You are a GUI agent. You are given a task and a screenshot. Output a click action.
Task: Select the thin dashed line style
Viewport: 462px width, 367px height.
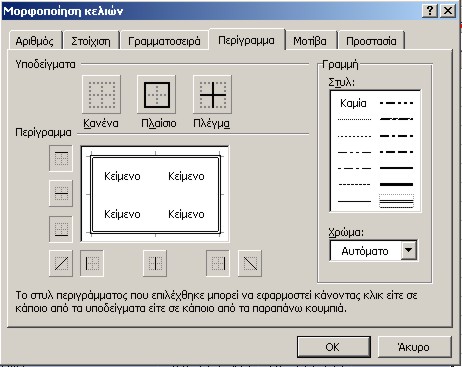click(354, 184)
